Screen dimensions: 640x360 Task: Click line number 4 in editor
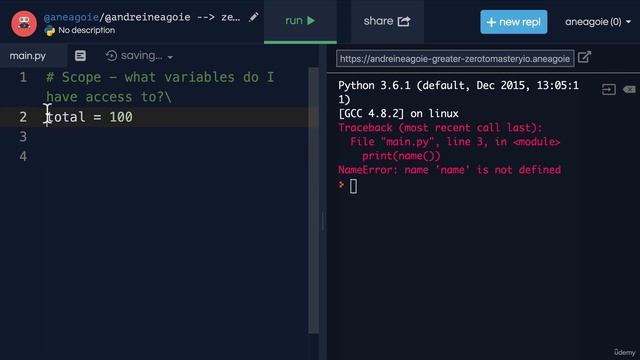pyautogui.click(x=23, y=157)
